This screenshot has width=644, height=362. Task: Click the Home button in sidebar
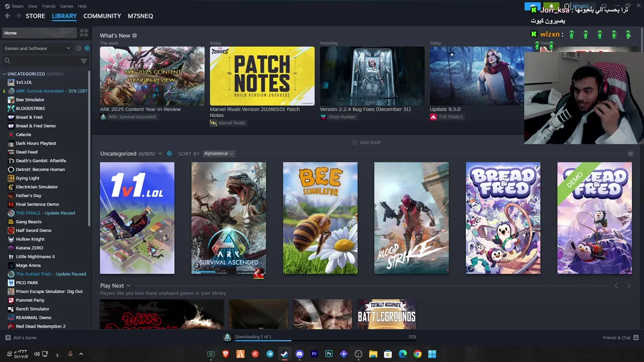[39, 33]
